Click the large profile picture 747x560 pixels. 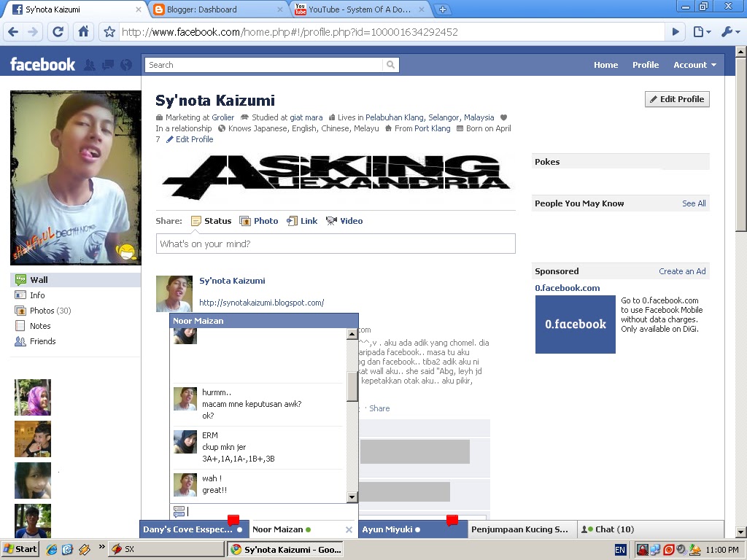point(76,178)
